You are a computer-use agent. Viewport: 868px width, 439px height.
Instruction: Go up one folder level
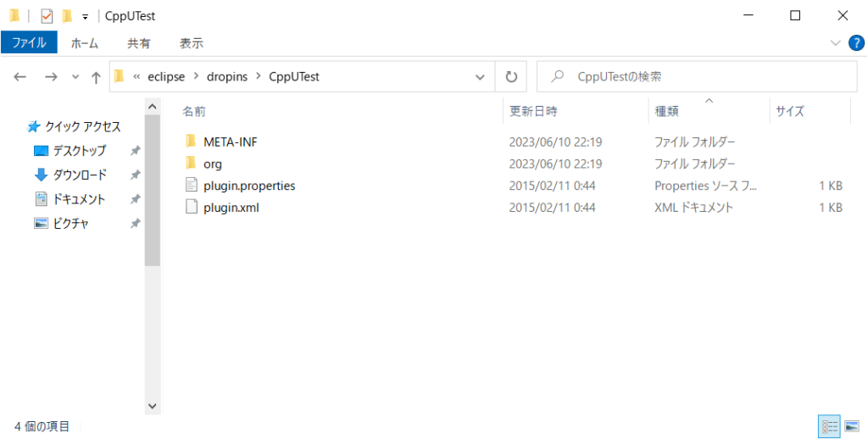point(96,77)
